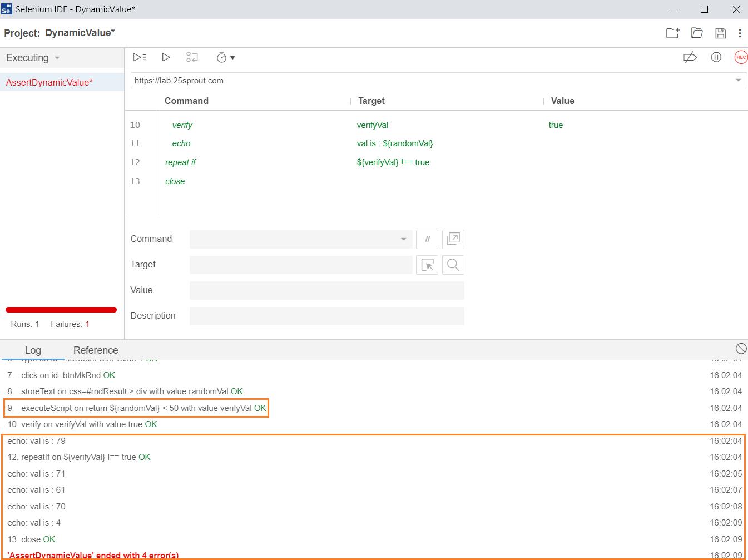
Task: Click the value true in row 10
Action: click(x=556, y=125)
